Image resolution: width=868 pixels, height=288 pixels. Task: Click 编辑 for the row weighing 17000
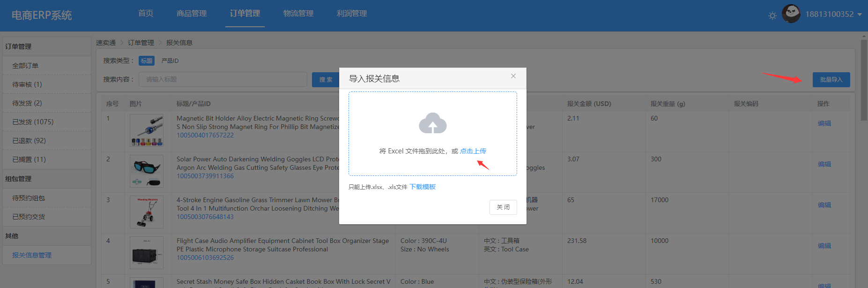(824, 205)
